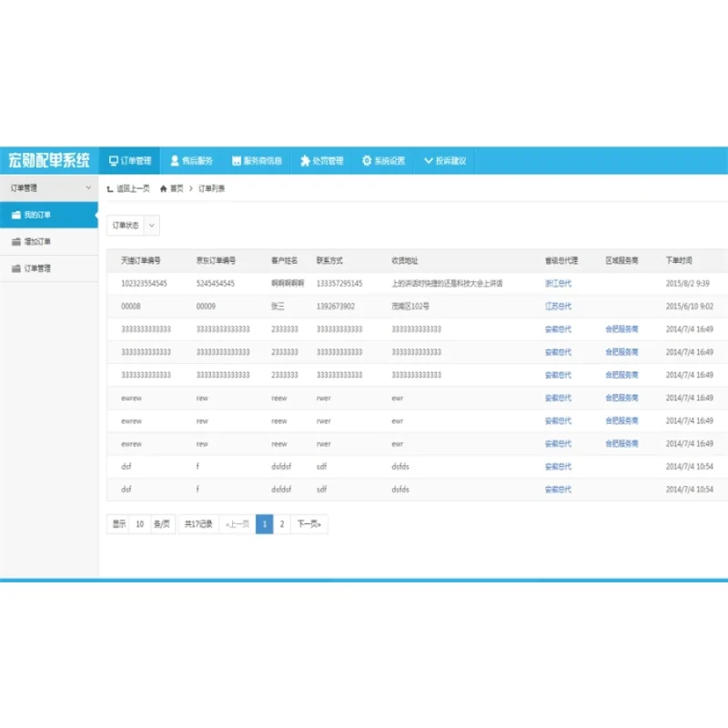Click the 客户姓名 column header
Screen dimensions: 728x728
pos(284,260)
